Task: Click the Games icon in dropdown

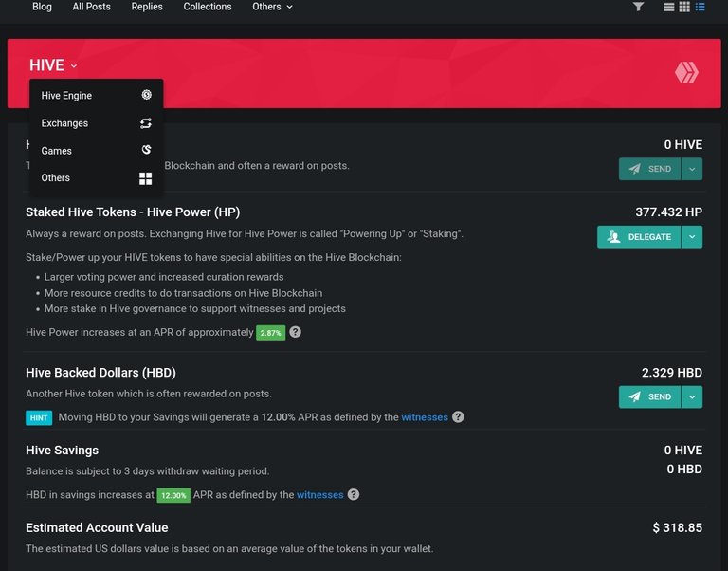Action: [x=146, y=150]
